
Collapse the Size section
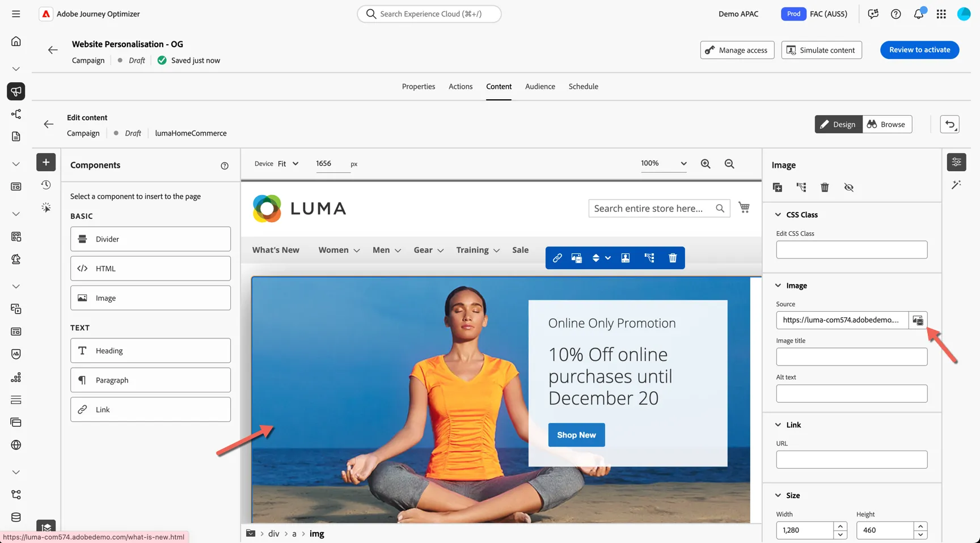[x=778, y=495]
